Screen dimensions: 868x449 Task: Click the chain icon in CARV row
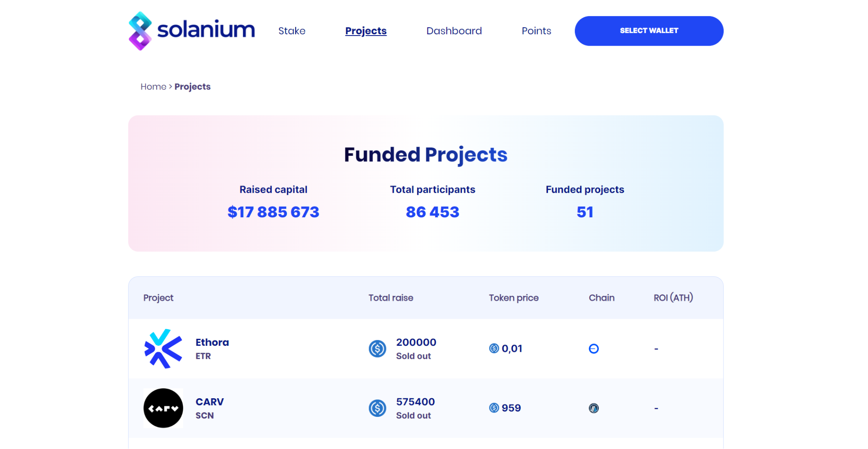click(x=594, y=408)
